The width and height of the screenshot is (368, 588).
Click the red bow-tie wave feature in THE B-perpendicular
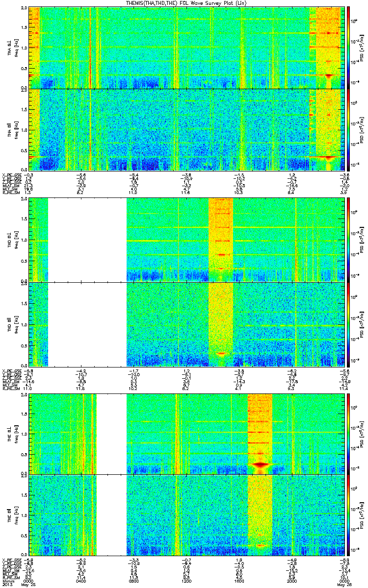click(x=260, y=464)
